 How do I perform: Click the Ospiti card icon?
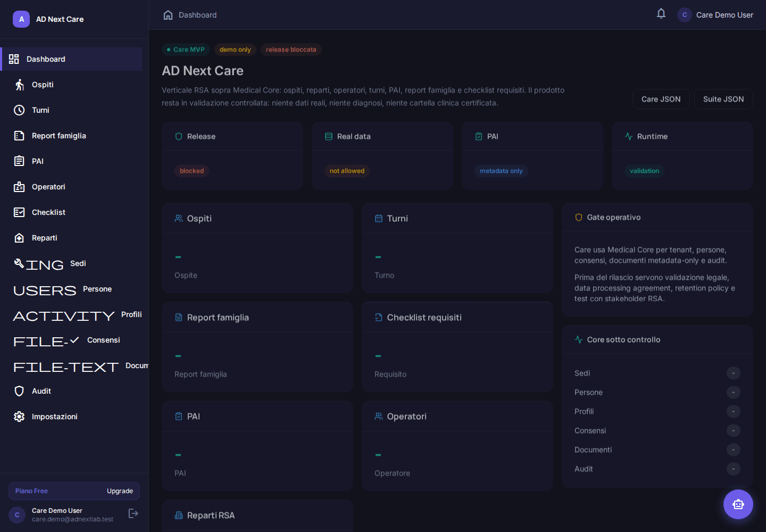click(179, 218)
